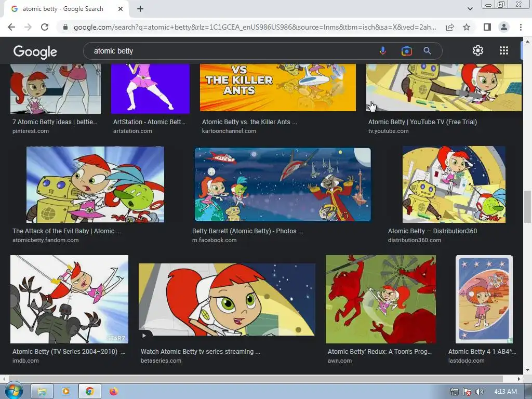532x399 pixels.
Task: Open the Killer Ants banner image
Action: point(278,87)
